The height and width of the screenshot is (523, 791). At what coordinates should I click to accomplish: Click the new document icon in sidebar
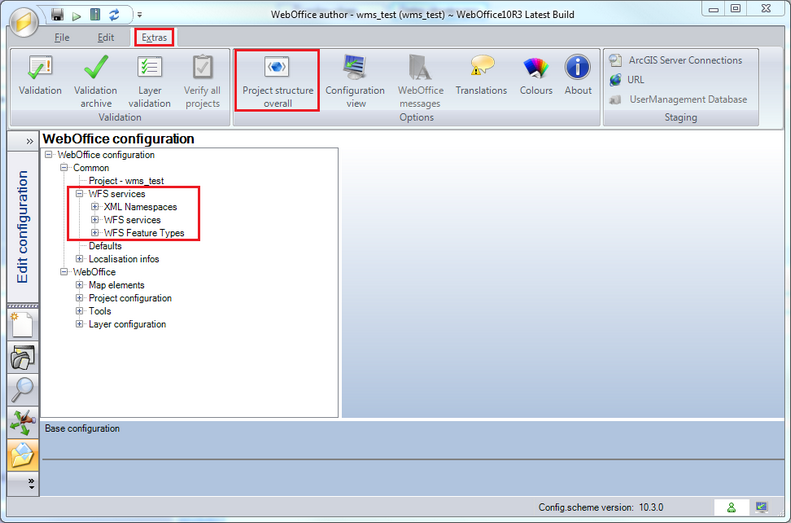[x=23, y=324]
